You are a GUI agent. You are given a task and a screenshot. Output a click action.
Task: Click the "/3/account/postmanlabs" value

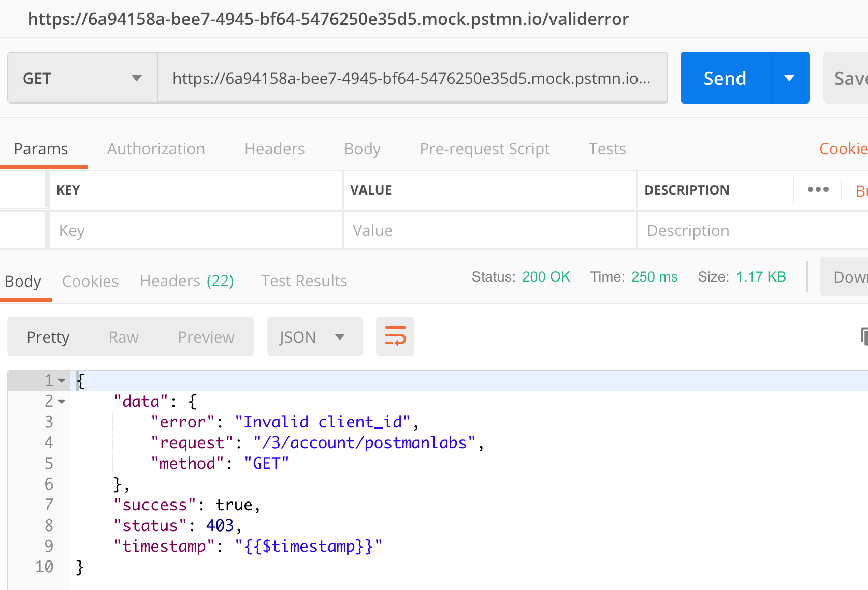(x=365, y=443)
